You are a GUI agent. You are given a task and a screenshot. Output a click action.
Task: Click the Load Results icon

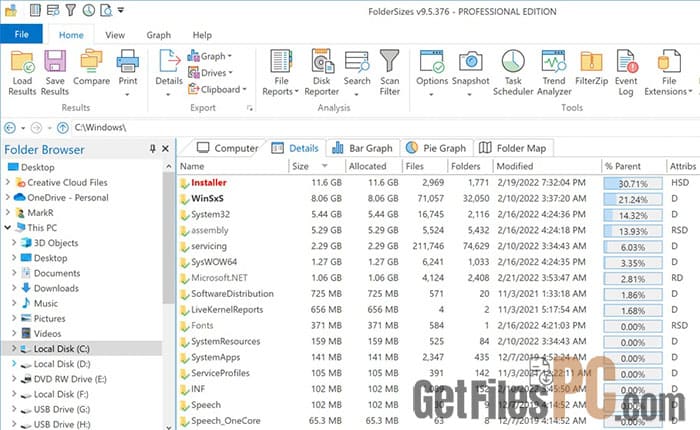(22, 62)
